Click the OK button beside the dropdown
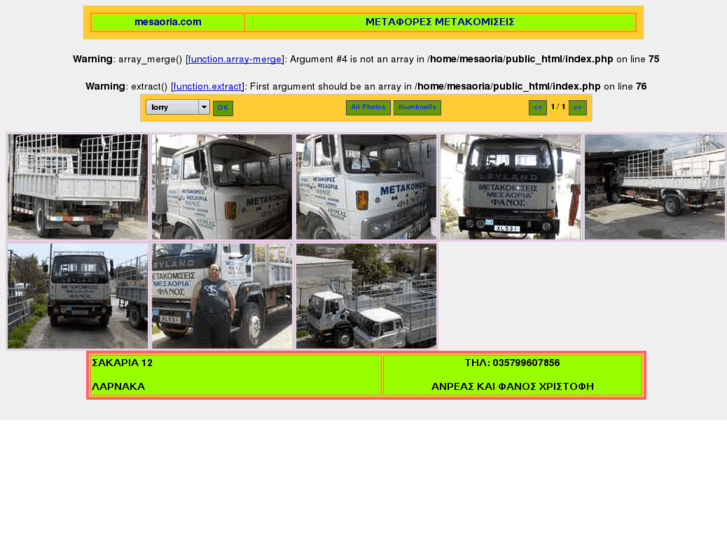The image size is (727, 545). (223, 108)
